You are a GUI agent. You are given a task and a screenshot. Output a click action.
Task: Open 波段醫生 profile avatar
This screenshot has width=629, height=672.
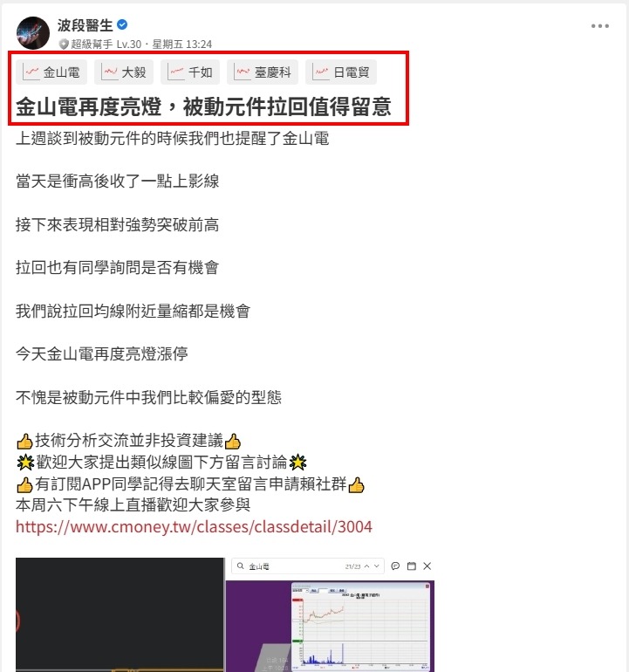point(32,33)
